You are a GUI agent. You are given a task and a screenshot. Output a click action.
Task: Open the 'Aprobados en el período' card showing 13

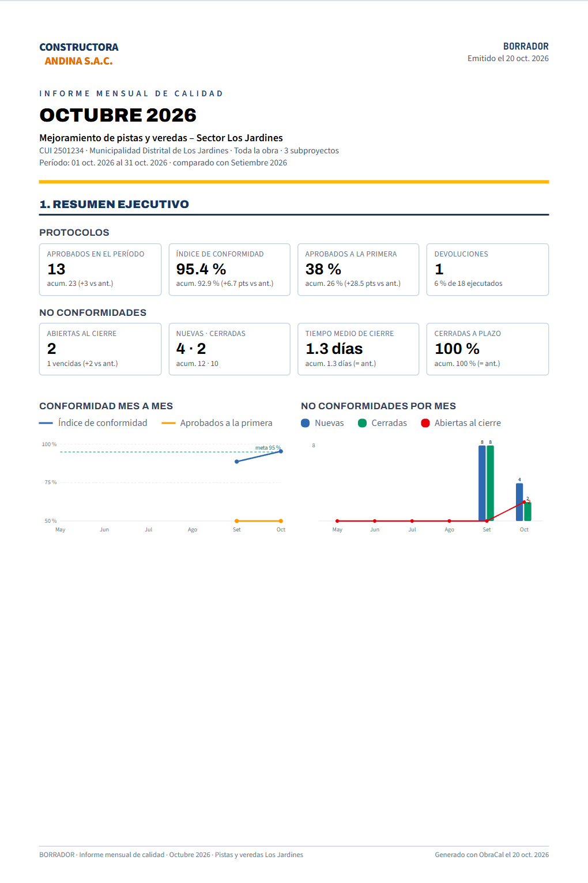pos(100,270)
